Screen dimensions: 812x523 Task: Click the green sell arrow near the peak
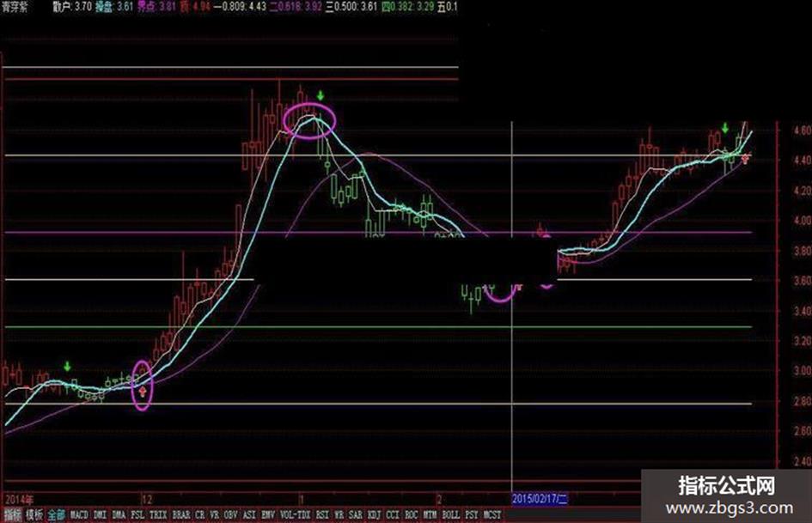click(x=321, y=95)
